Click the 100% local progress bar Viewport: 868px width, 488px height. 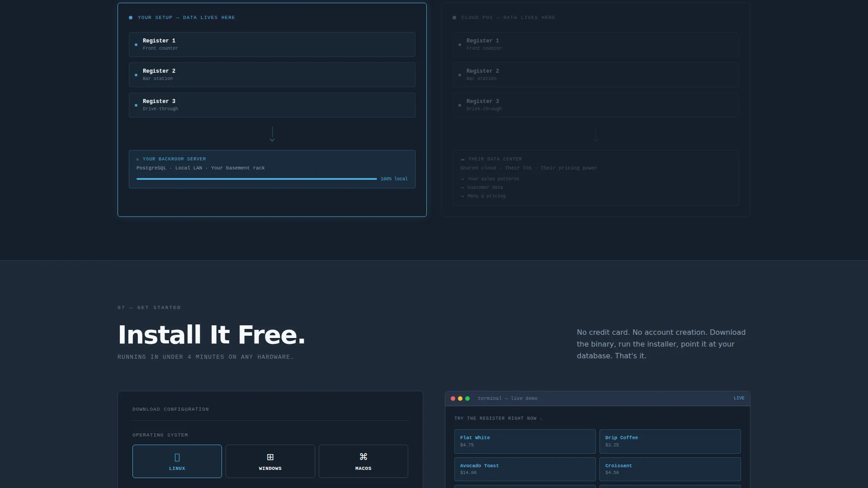pos(257,179)
